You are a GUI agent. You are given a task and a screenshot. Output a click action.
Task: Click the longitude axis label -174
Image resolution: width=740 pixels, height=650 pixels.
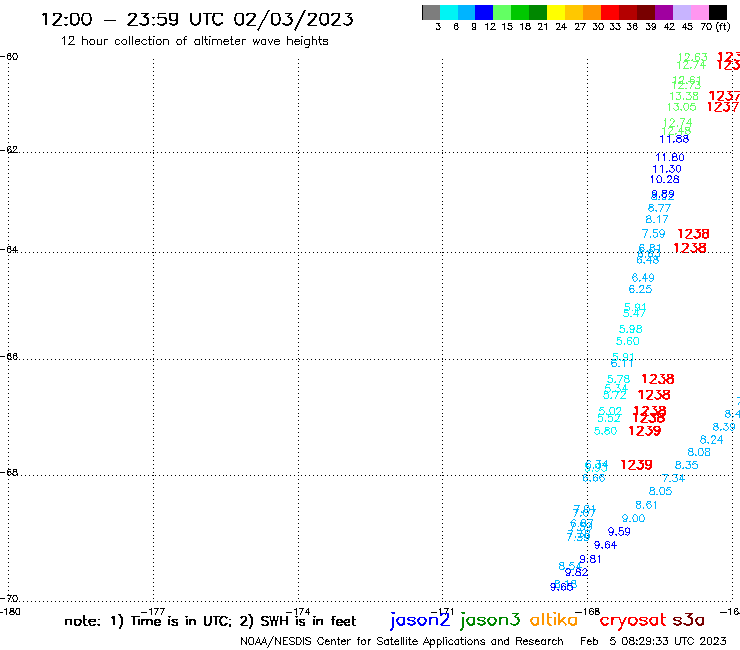pyautogui.click(x=298, y=611)
